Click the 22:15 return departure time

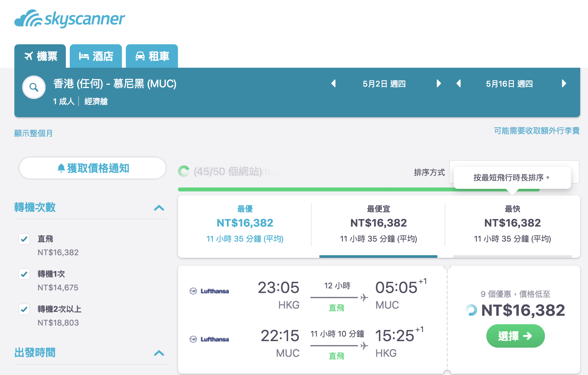coord(280,336)
